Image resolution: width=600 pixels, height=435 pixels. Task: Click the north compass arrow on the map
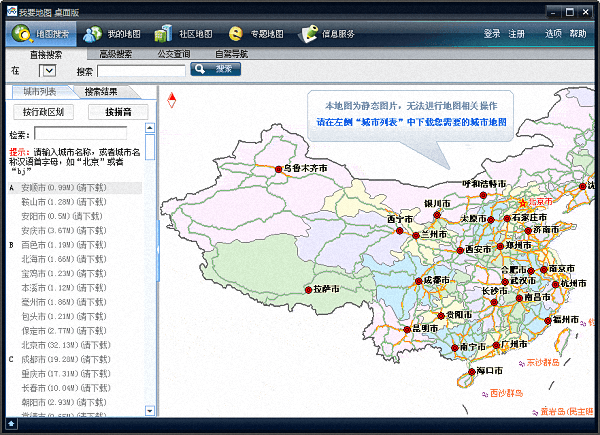172,99
